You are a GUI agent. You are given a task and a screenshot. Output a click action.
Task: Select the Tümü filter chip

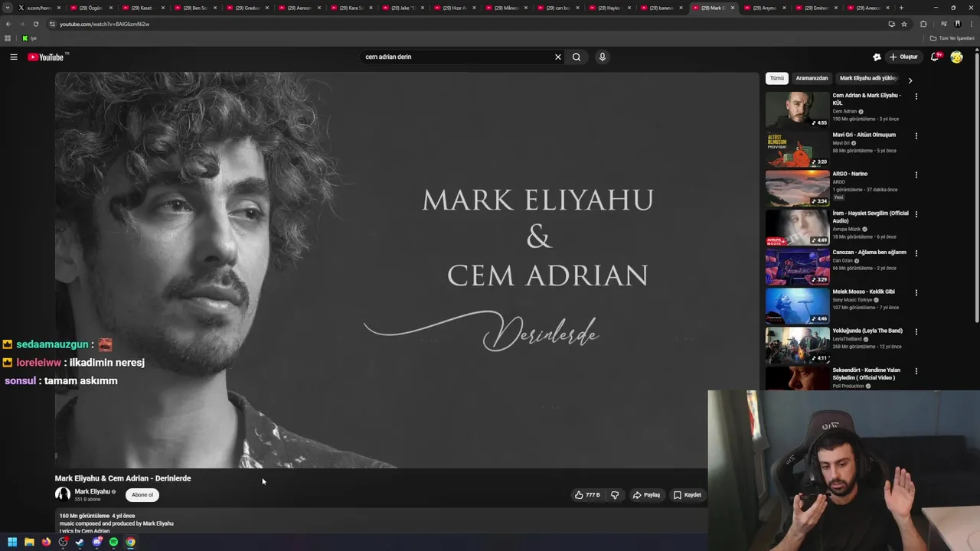tap(777, 78)
